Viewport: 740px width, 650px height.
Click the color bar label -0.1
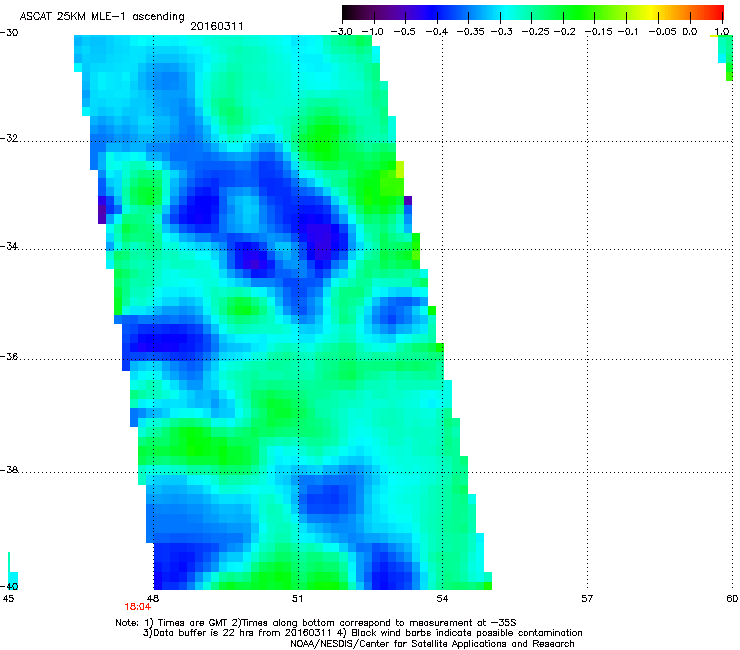628,32
